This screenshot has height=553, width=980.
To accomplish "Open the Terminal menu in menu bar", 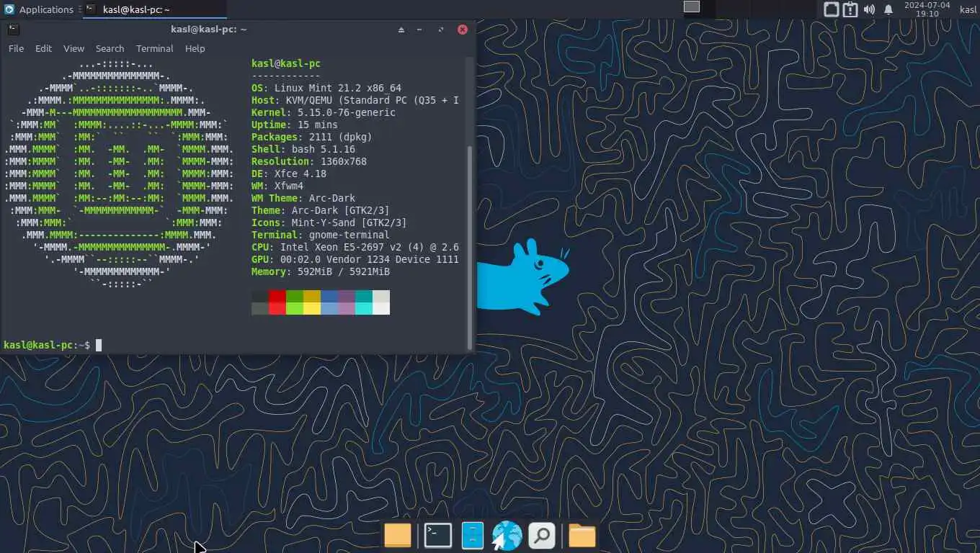I will click(x=154, y=48).
